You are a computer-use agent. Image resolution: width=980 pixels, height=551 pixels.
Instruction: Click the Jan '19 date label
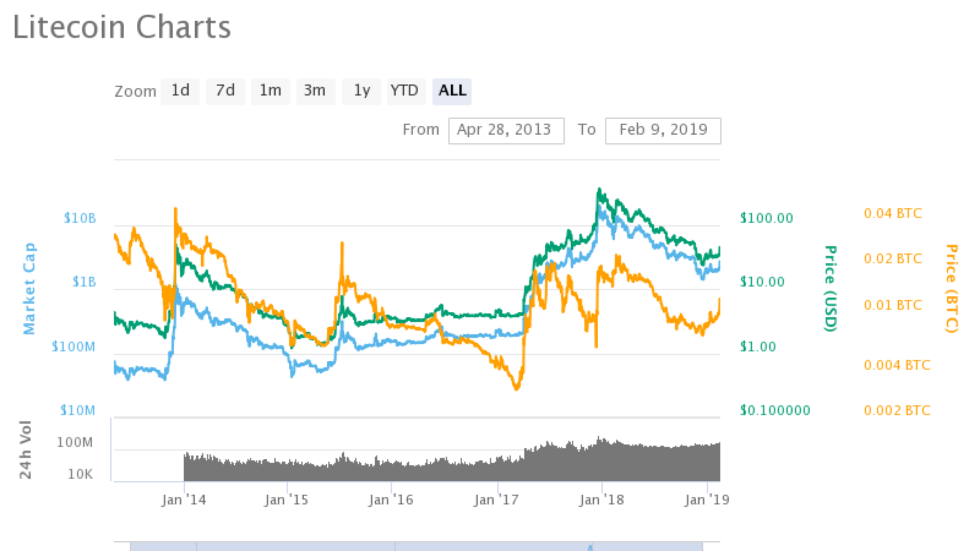tap(707, 500)
